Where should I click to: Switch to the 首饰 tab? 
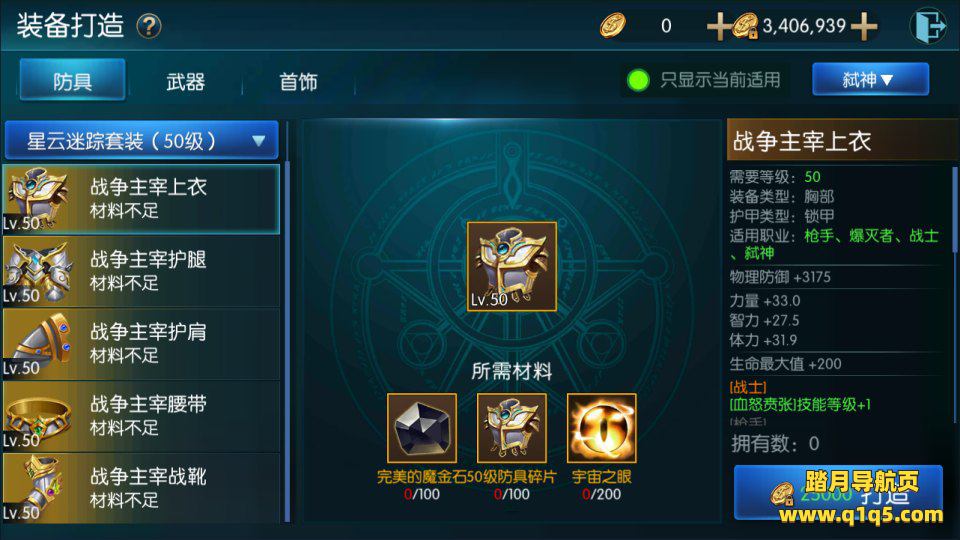[x=298, y=81]
